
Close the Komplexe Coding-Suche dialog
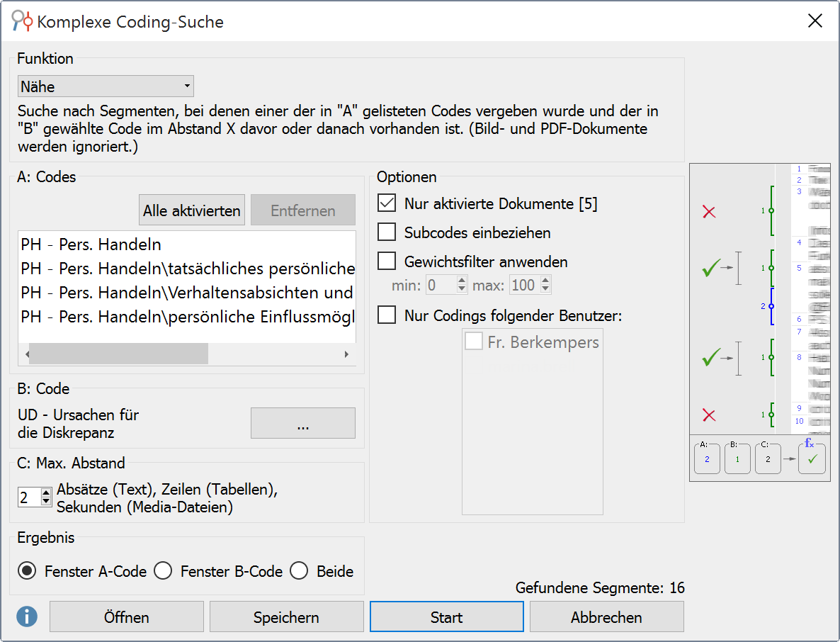[815, 21]
